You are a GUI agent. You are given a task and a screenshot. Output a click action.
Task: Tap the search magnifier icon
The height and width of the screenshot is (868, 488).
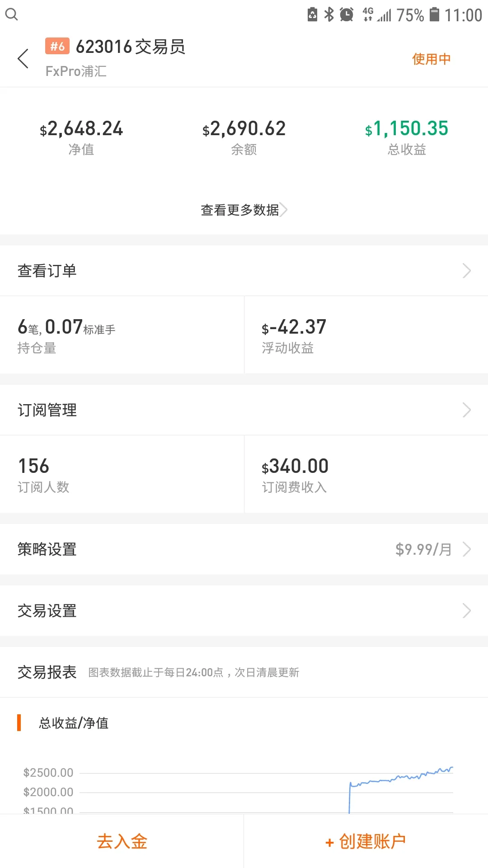click(x=12, y=14)
